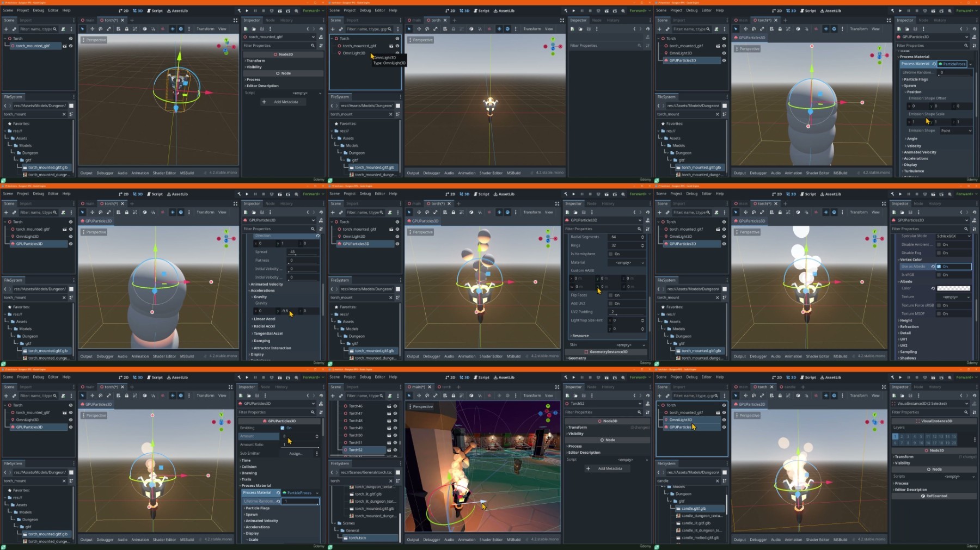Enable the Disable Fog checkbox
The image size is (980, 550).
(x=939, y=253)
